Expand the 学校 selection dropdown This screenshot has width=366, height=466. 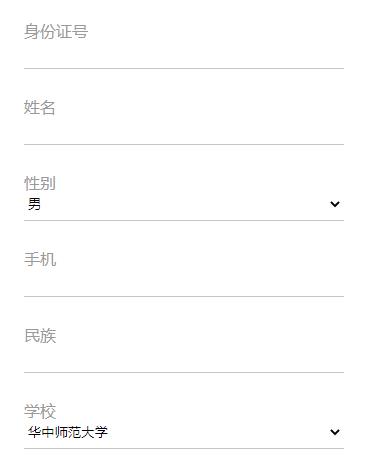184,432
